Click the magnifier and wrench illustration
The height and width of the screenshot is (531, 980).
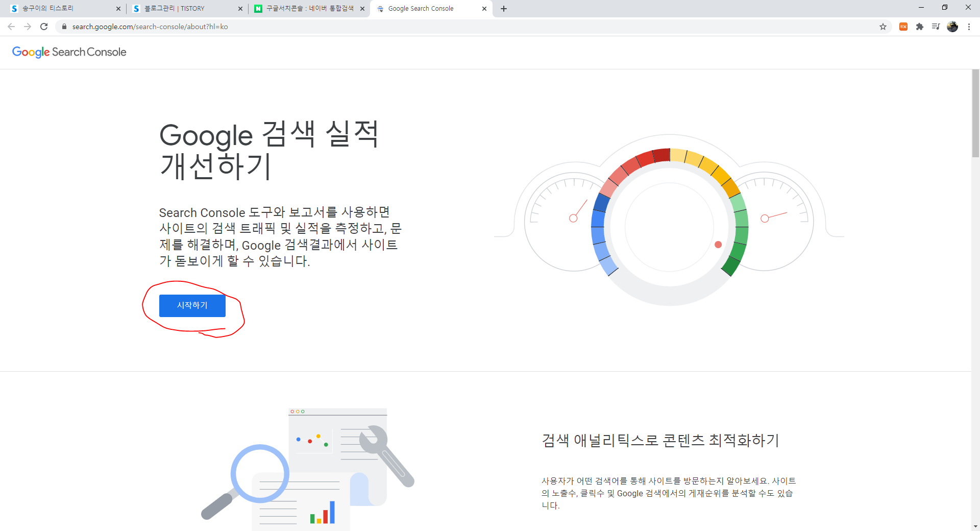308,469
